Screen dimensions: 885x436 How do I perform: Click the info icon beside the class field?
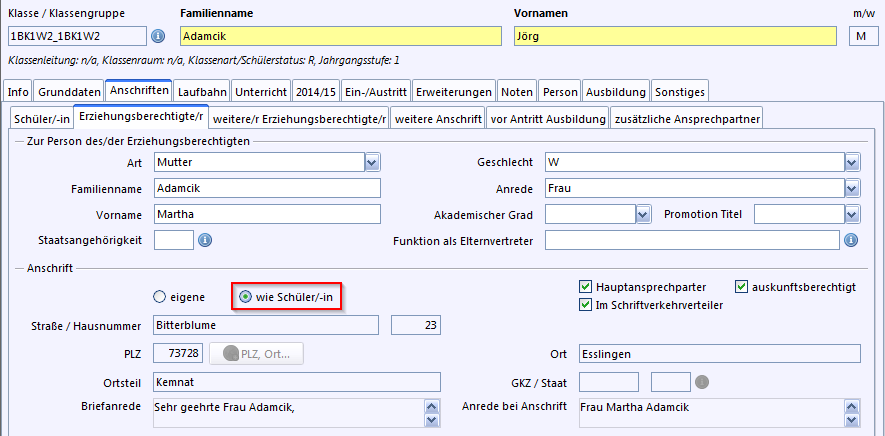(158, 37)
